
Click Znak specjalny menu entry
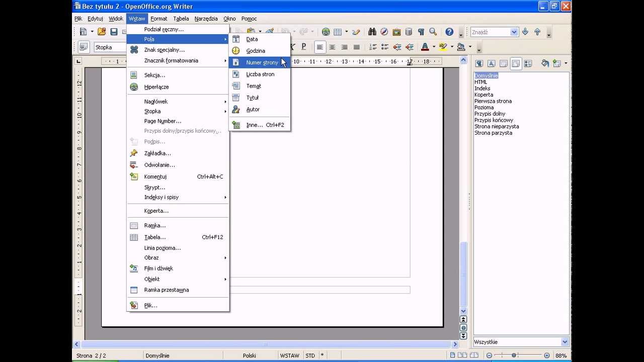click(178, 50)
